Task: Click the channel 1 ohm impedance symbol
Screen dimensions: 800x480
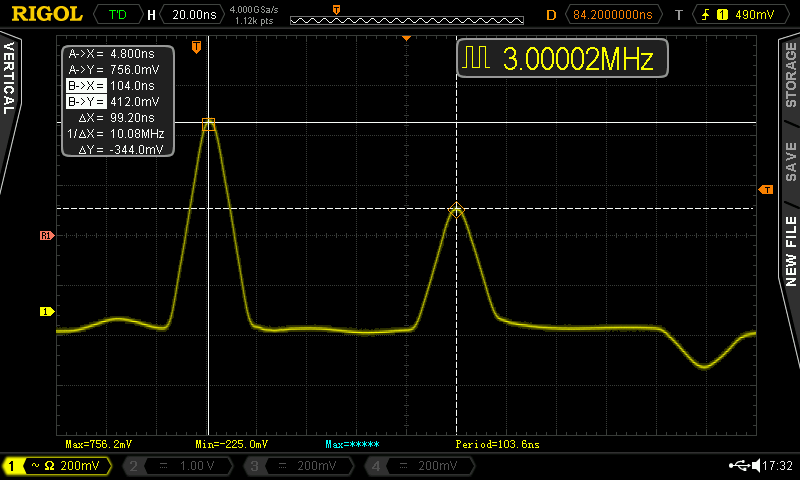Action: point(49,465)
